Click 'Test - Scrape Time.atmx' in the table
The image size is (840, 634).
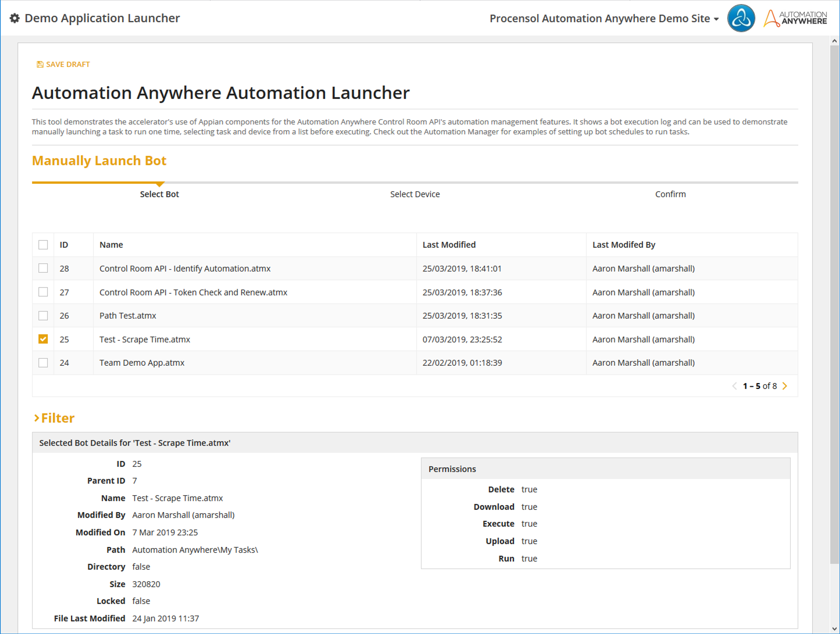coord(145,339)
